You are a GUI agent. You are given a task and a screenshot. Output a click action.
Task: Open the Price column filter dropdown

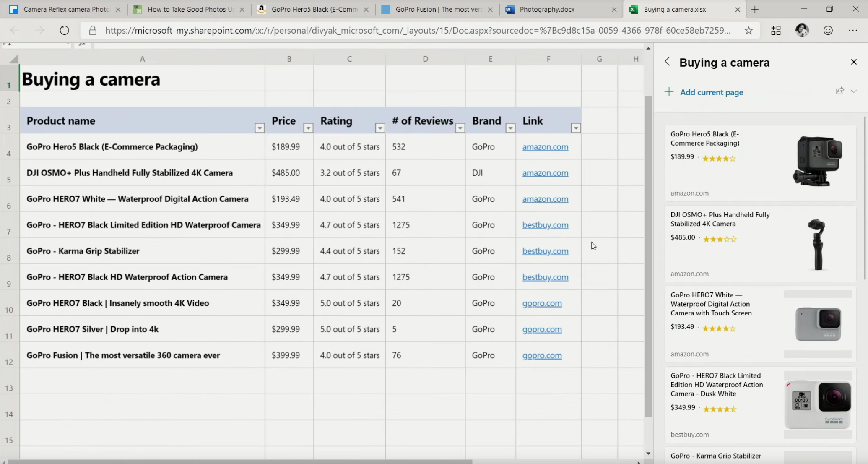308,128
